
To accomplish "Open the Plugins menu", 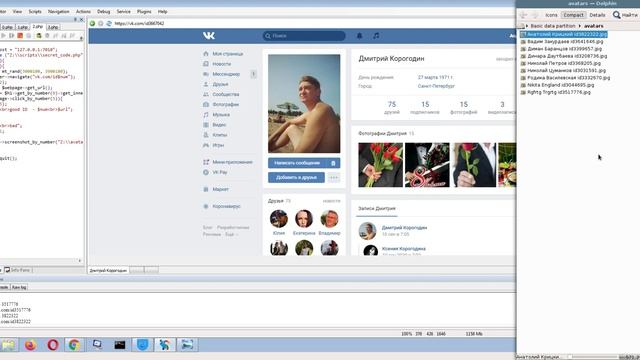I will (144, 11).
